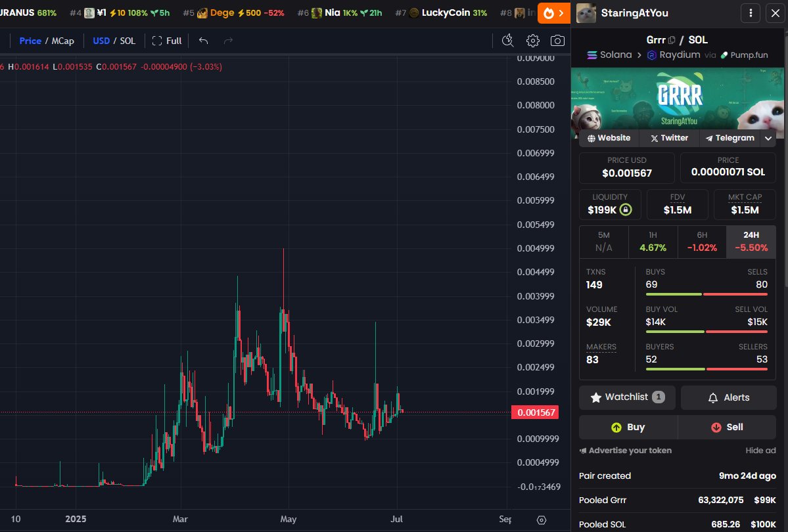The height and width of the screenshot is (532, 788).
Task: Open trending token #7 LuckyCoin
Action: click(441, 13)
